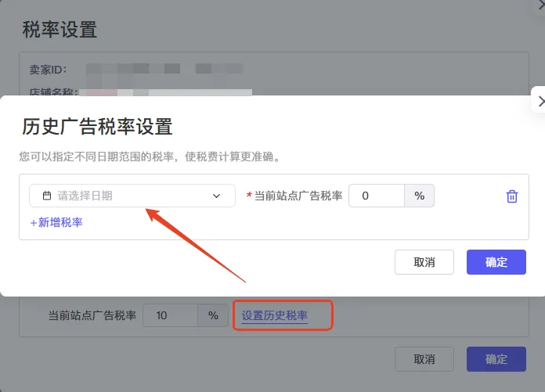Expand date picker via chevron arrow
This screenshot has height=392, width=545.
click(216, 196)
